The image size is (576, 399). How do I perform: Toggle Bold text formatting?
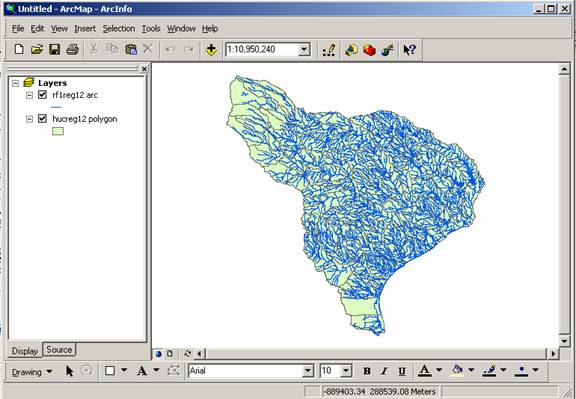coord(367,371)
